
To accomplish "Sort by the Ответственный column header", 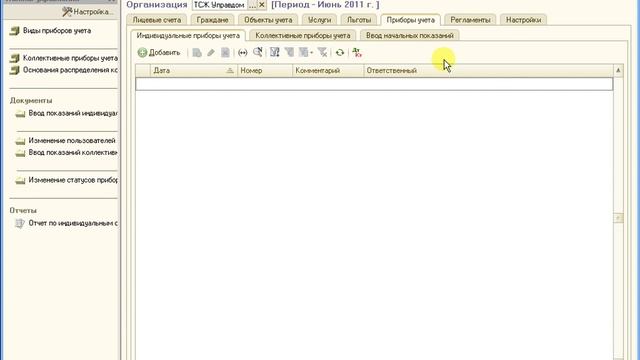I will (488, 70).
